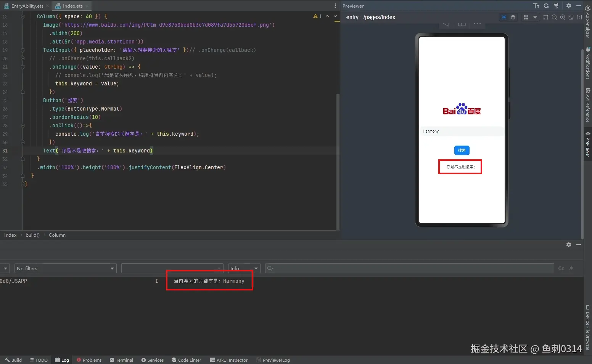Open editor tabs more-options menu
Screen dimensions: 592x364
pos(335,6)
